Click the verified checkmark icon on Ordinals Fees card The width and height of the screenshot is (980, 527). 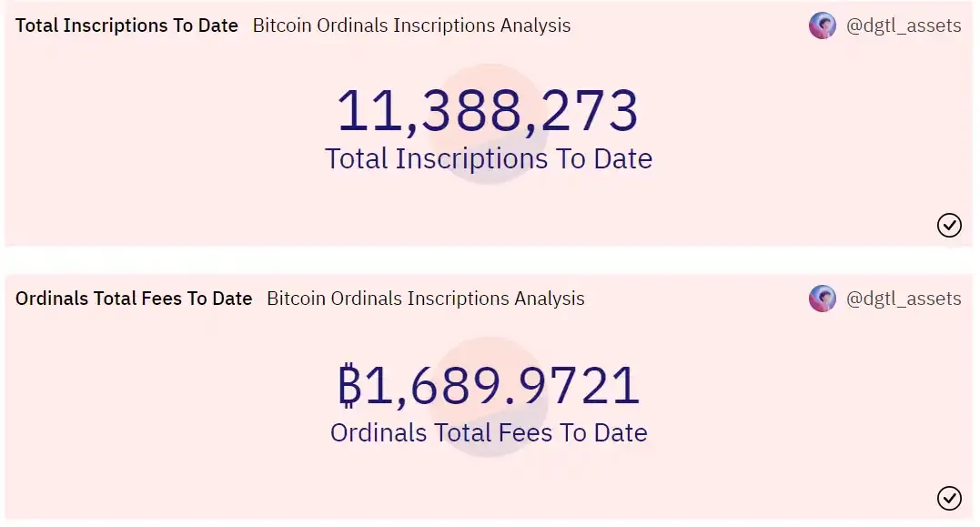click(x=949, y=498)
